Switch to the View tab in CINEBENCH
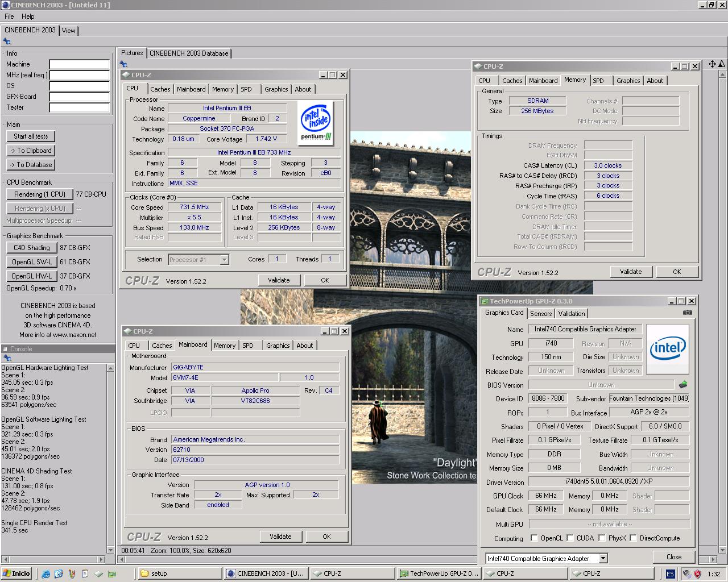The height and width of the screenshot is (582, 728). [69, 31]
